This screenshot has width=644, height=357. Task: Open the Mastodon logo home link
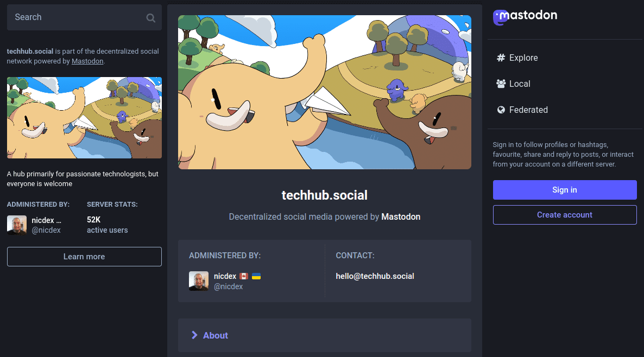click(525, 17)
